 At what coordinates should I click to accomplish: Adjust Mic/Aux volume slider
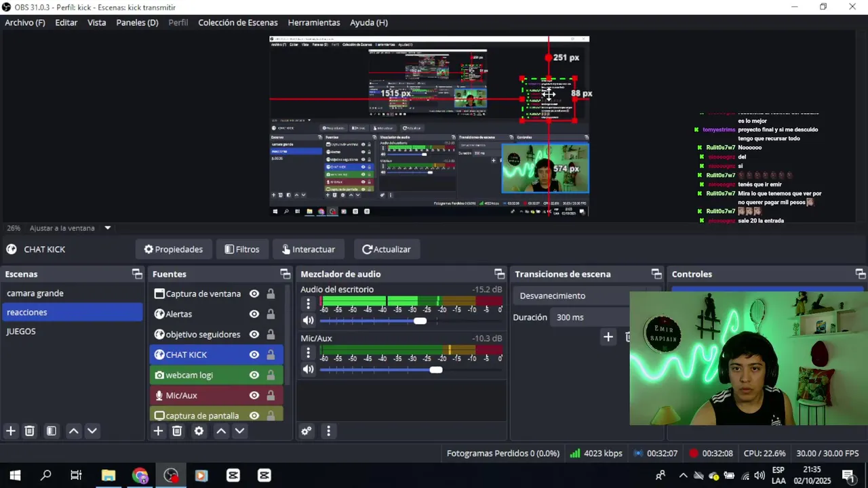coord(435,369)
